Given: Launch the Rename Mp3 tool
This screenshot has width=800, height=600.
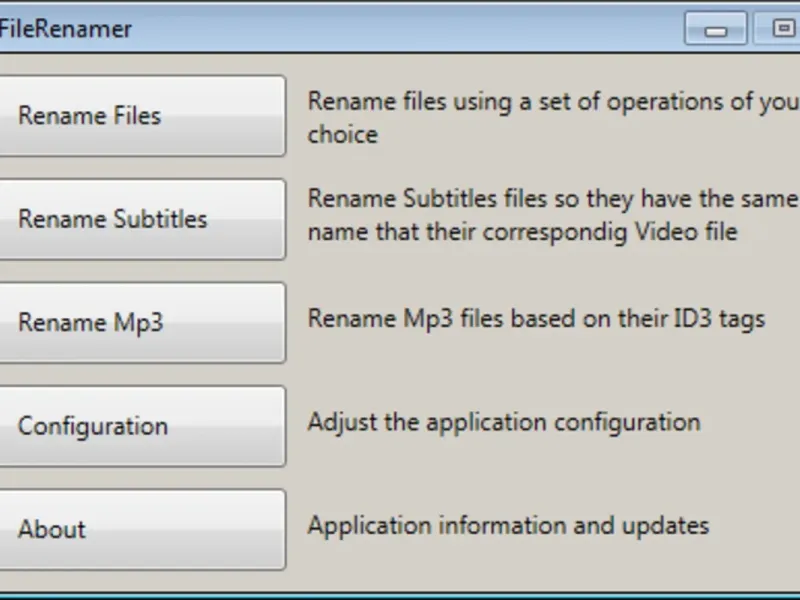Looking at the screenshot, I should click(x=140, y=323).
